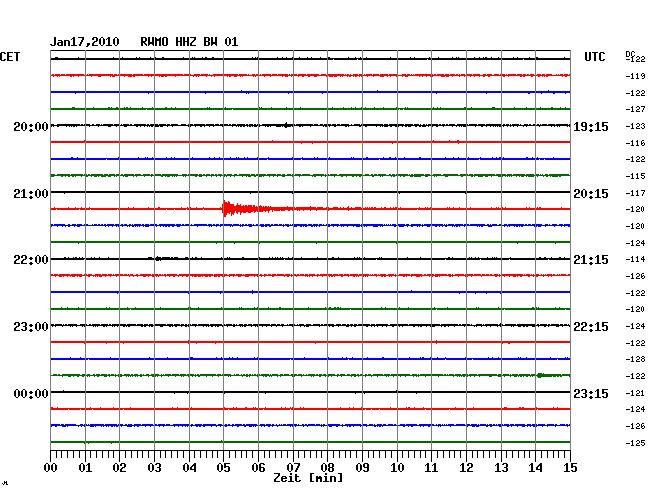Click the 08 minute tick label
Screen dimensions: 650x494
point(327,467)
